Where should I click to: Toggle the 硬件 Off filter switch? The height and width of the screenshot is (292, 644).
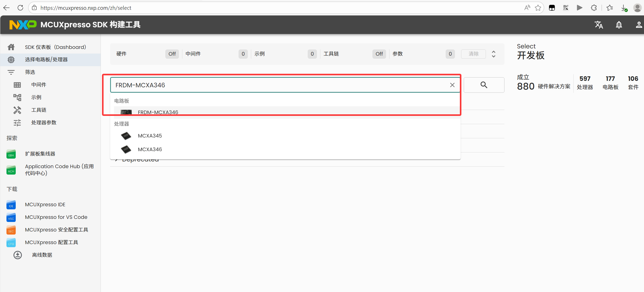pyautogui.click(x=172, y=54)
